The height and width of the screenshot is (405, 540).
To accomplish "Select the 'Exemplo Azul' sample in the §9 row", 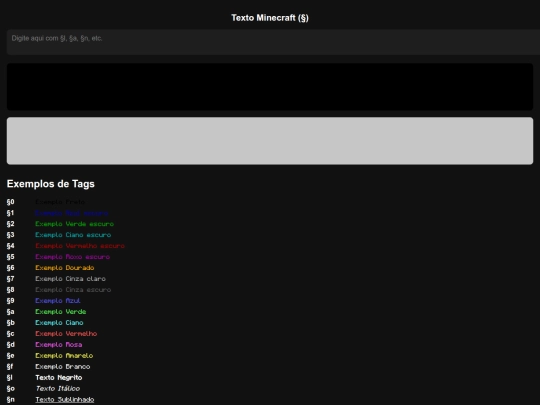I will point(58,301).
